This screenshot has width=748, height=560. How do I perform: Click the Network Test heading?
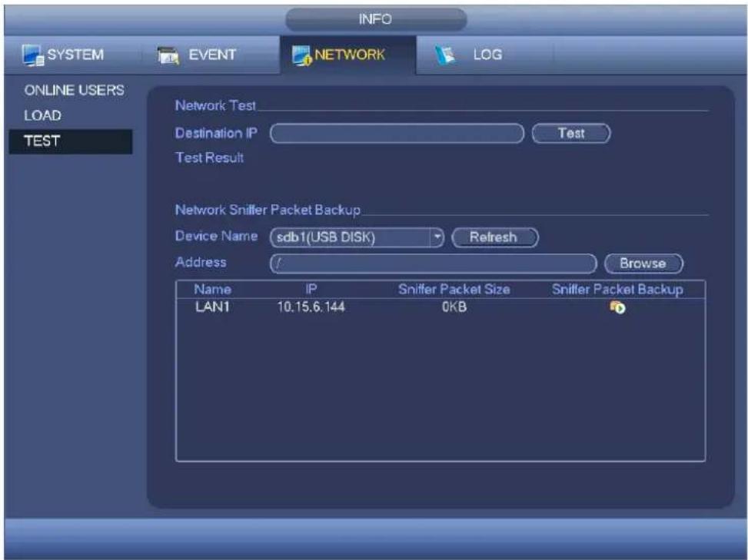point(215,106)
